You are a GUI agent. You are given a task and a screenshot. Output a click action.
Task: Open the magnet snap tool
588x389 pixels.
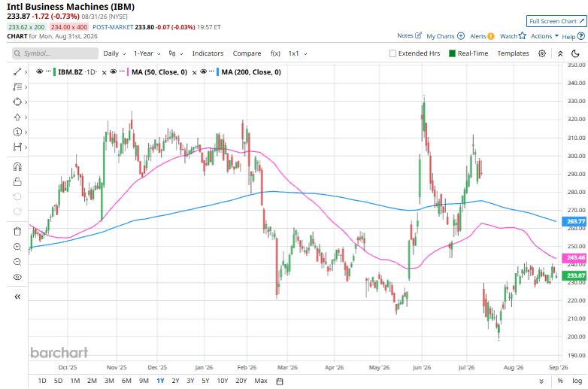coord(17,166)
